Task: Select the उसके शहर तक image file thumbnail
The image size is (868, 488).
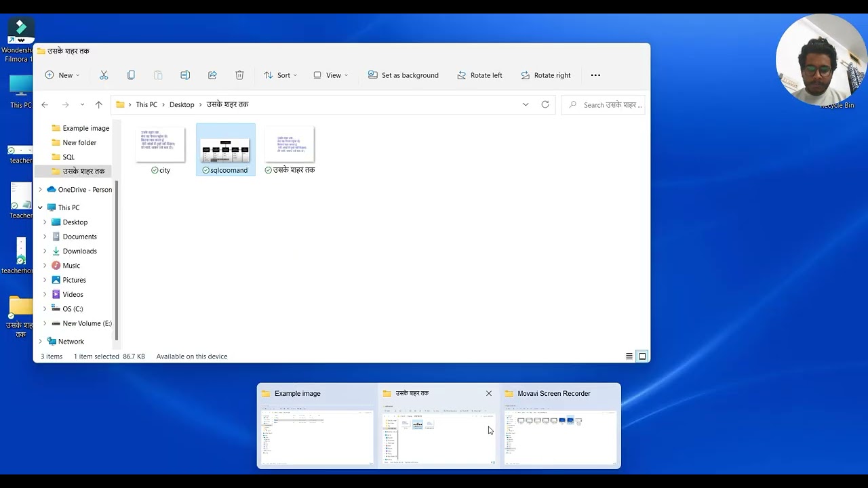Action: pos(290,150)
